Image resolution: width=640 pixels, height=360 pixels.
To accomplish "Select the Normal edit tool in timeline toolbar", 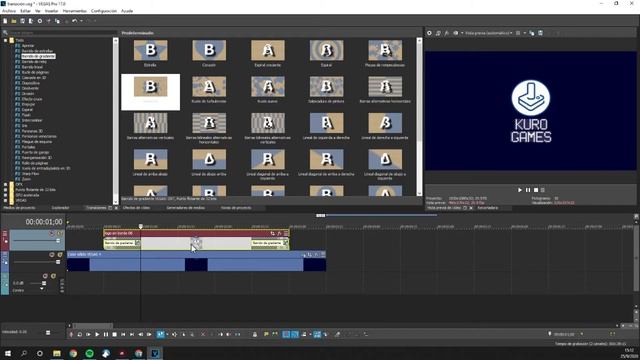I will tap(160, 334).
